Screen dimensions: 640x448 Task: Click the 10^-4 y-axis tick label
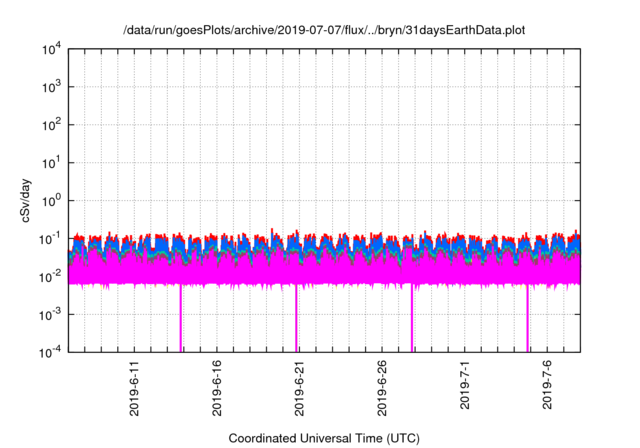[50, 352]
